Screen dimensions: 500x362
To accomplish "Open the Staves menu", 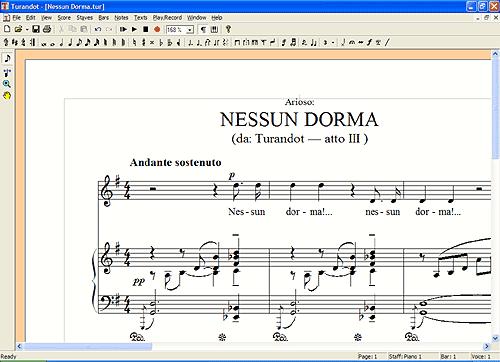I will point(85,18).
